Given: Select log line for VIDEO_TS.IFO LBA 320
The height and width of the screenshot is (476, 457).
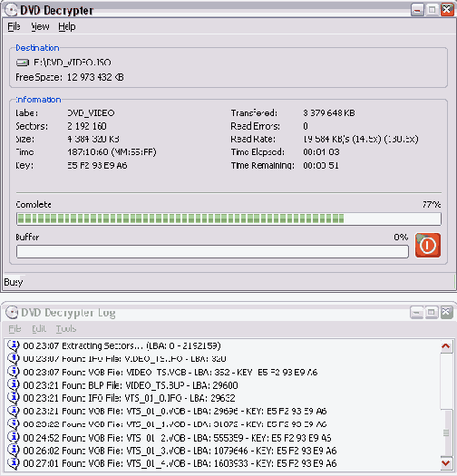Looking at the screenshot, I should pyautogui.click(x=124, y=359).
